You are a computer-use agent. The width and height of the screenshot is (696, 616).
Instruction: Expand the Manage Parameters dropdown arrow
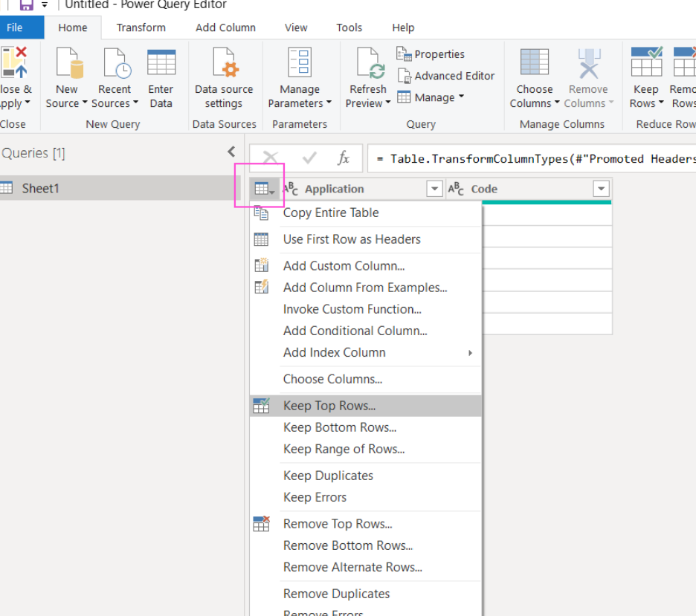(329, 103)
